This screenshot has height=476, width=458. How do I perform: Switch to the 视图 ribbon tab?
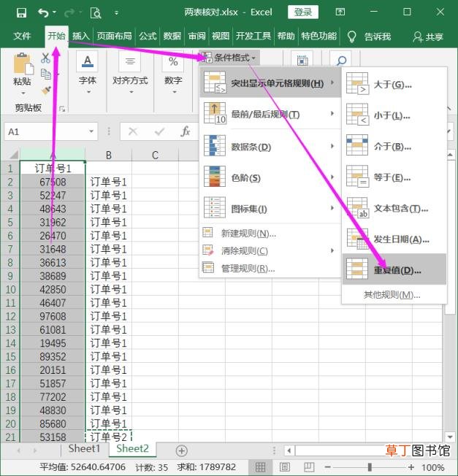click(221, 37)
